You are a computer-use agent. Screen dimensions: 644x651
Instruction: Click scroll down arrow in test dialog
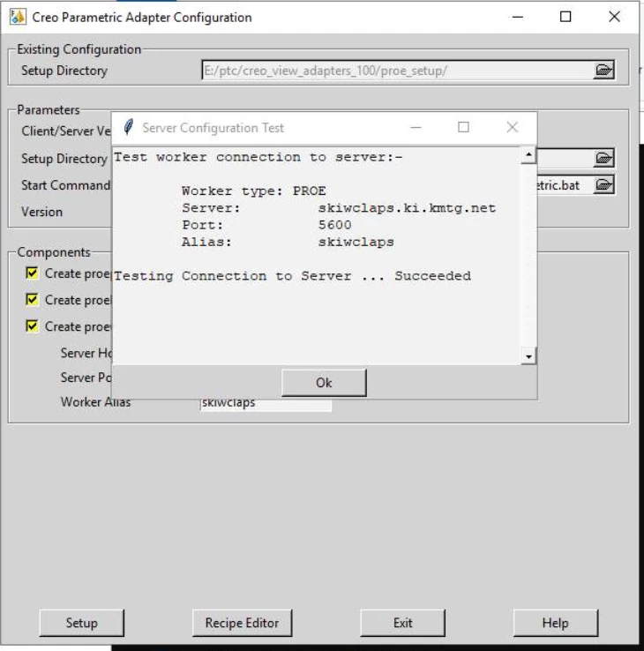click(x=528, y=356)
